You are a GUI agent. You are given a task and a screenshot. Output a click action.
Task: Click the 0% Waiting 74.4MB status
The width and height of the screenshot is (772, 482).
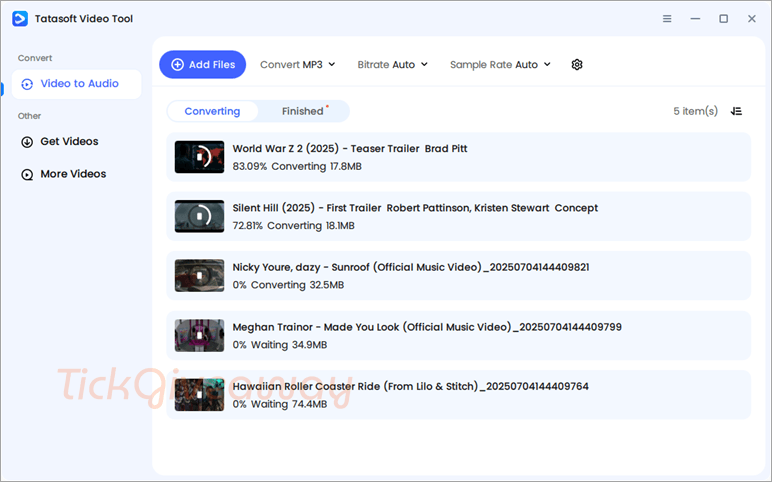[280, 404]
